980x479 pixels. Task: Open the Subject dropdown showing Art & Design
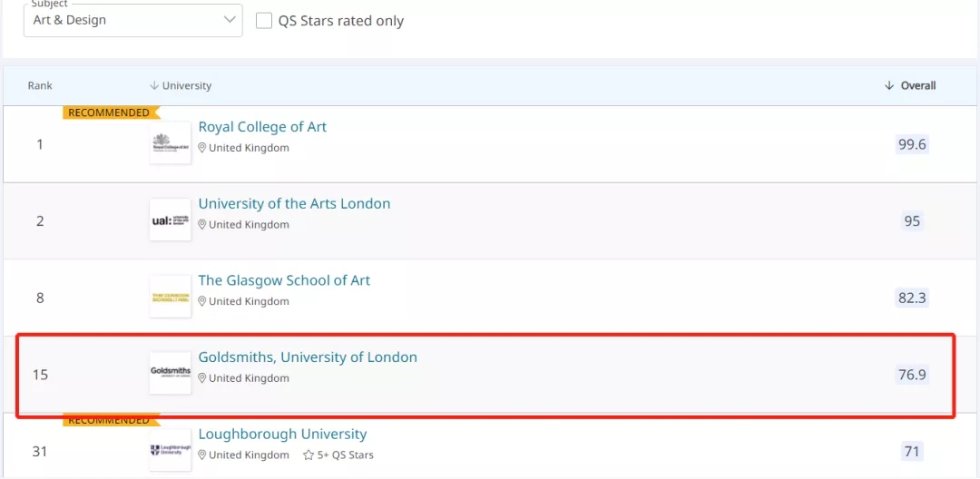coord(133,20)
